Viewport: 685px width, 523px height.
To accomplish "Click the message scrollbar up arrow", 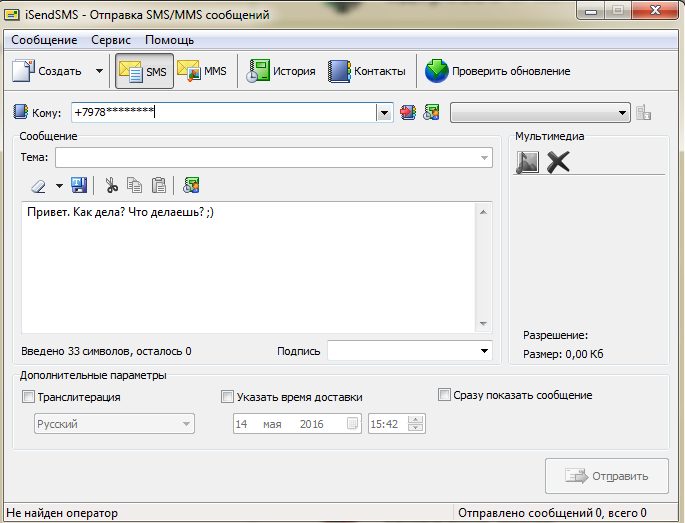I will tap(483, 212).
